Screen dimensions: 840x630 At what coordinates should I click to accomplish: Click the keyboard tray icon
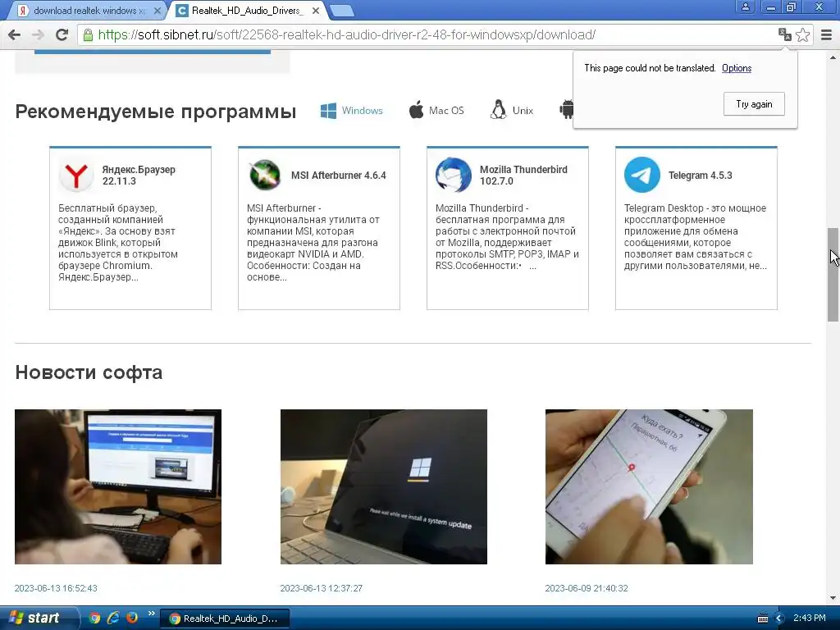click(x=763, y=619)
